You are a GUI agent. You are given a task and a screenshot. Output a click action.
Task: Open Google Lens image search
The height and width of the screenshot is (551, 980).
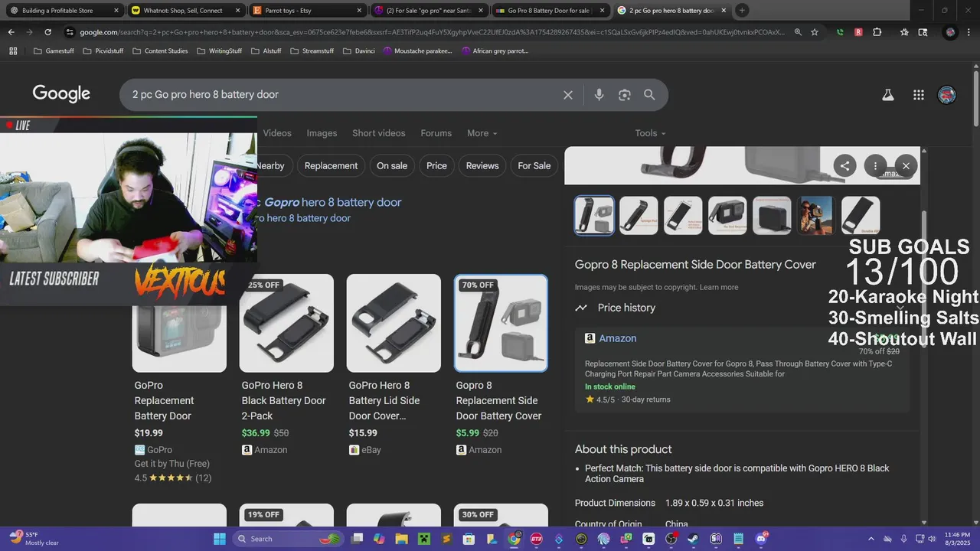tap(625, 95)
